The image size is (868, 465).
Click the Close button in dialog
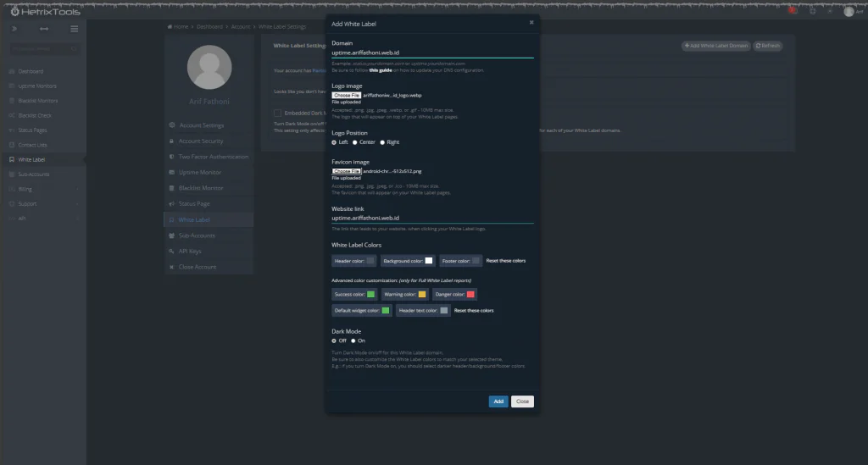point(522,401)
